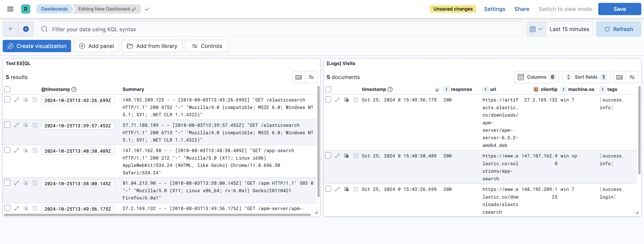The height and width of the screenshot is (244, 644).
Task: Open the Controls panel
Action: 207,46
